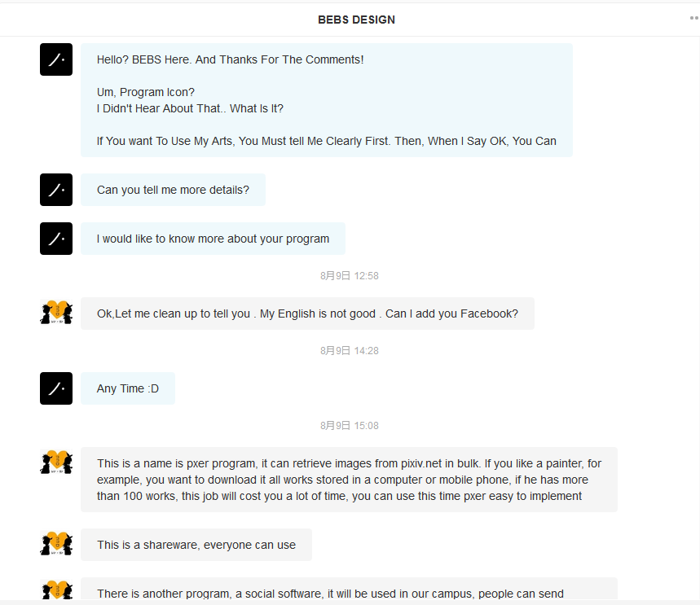Click the "There is another program" message
This screenshot has width=700, height=605.
click(349, 592)
